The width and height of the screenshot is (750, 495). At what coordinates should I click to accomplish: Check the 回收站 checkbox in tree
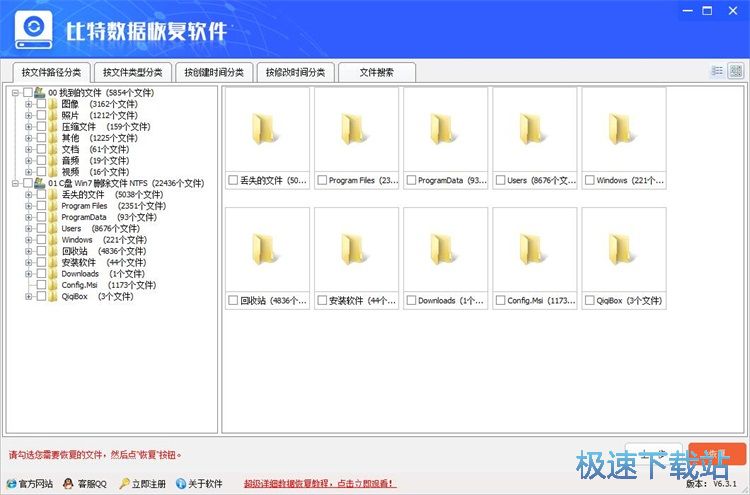(x=41, y=251)
